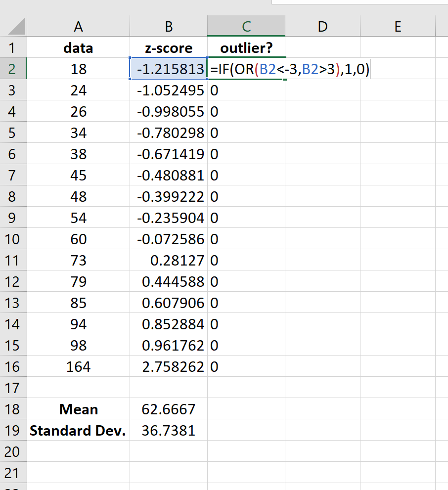Viewport: 448px width, 490px height.
Task: Select row 19 using its row number
Action: 14,431
